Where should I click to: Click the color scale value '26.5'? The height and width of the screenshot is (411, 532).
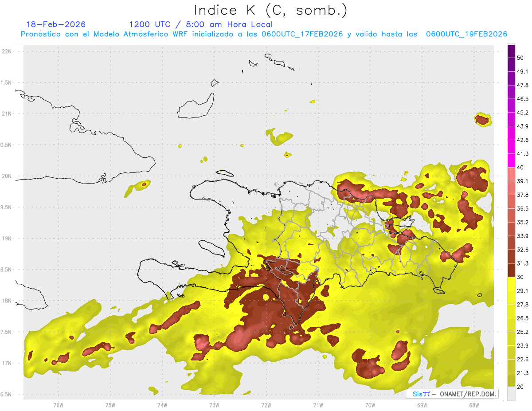point(522,318)
